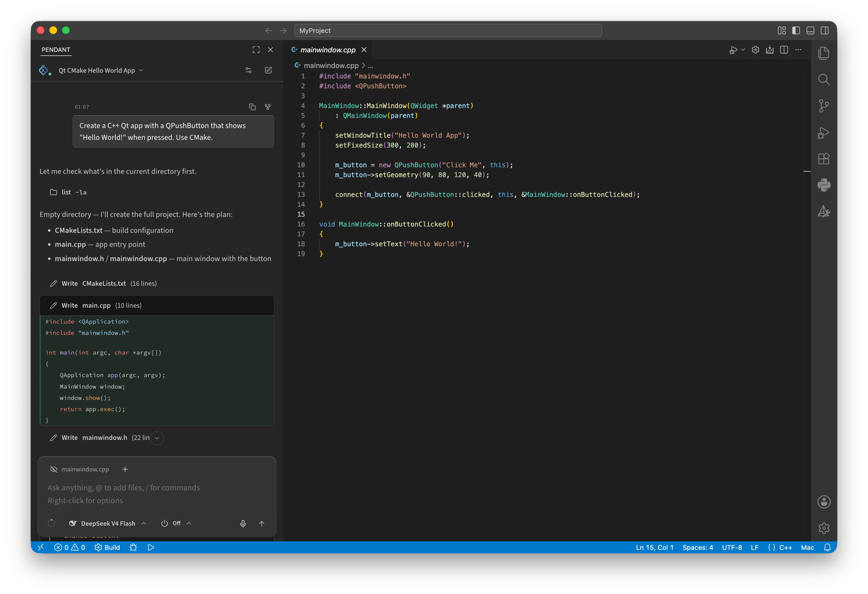This screenshot has height=594, width=868.
Task: Start a new chat in Pendant
Action: pyautogui.click(x=268, y=70)
